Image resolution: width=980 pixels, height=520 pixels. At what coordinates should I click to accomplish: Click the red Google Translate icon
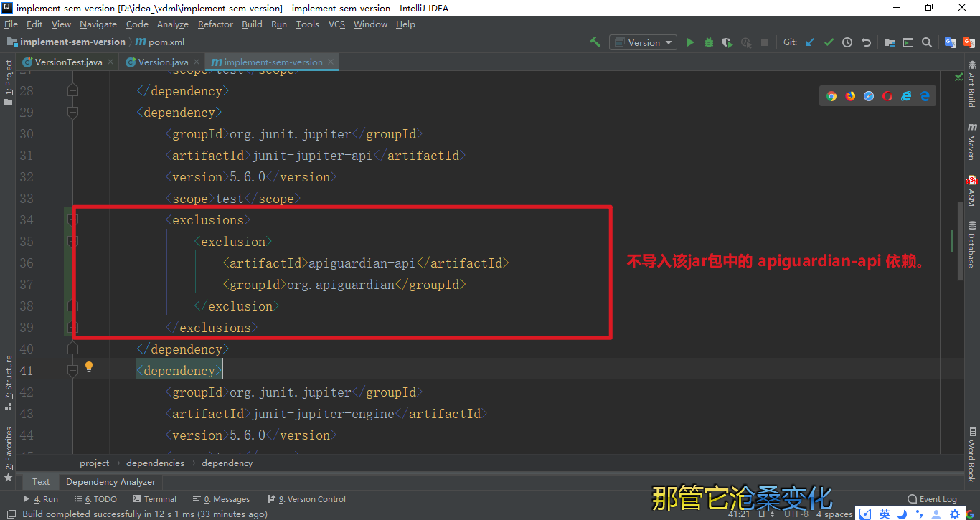point(969,42)
